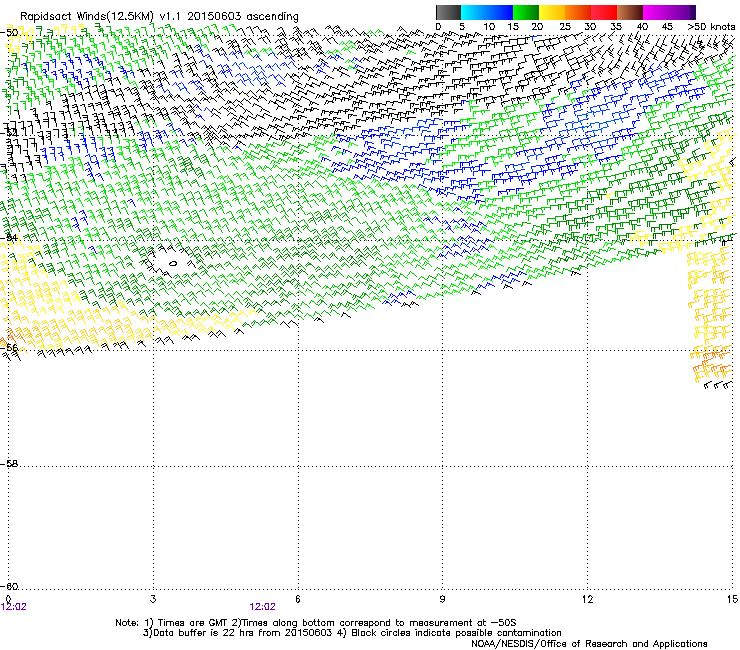Viewport: 740px width, 650px height.
Task: Click the NOAA/NESDIS credit text
Action: 589,644
